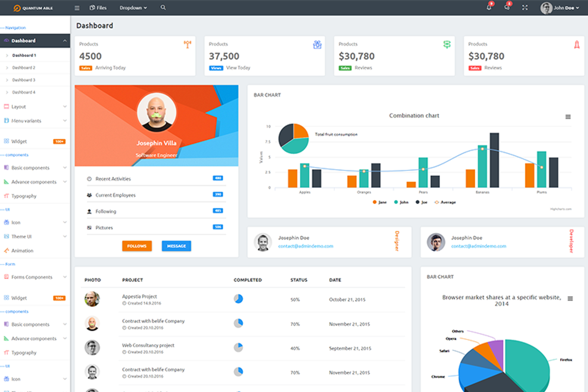The width and height of the screenshot is (588, 392).
Task: Open Recent Activities row
Action: 155,179
